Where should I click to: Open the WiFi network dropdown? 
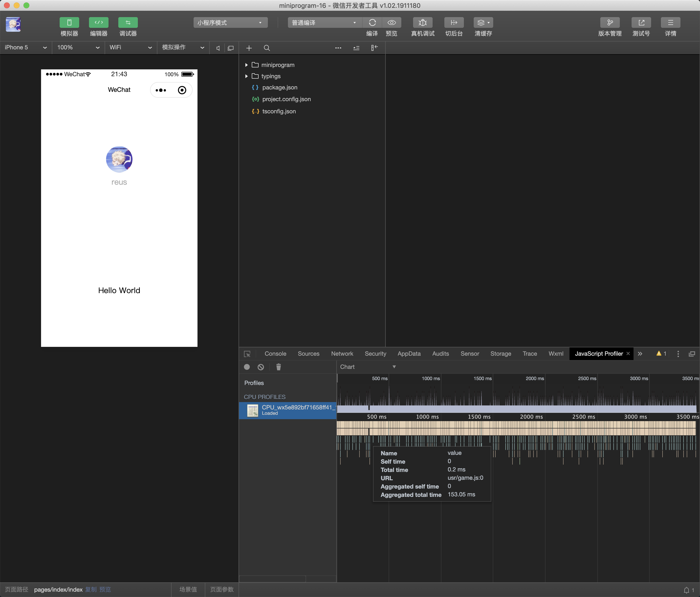[131, 48]
